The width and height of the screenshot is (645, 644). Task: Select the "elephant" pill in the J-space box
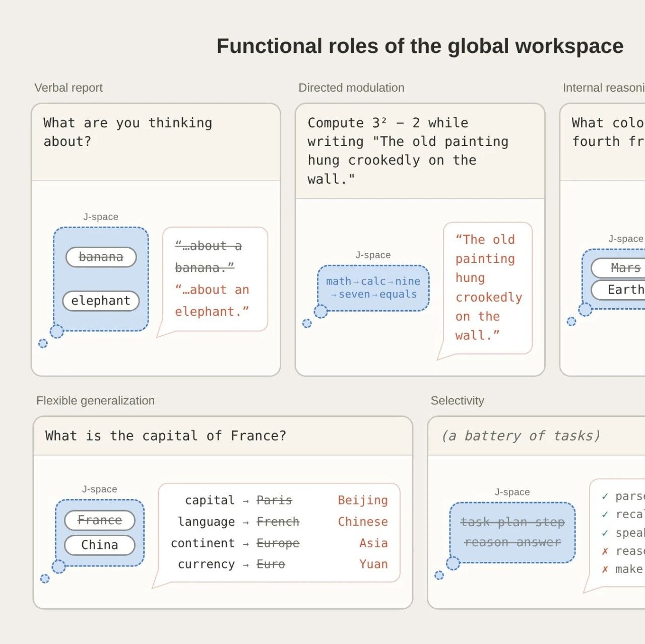tap(101, 301)
